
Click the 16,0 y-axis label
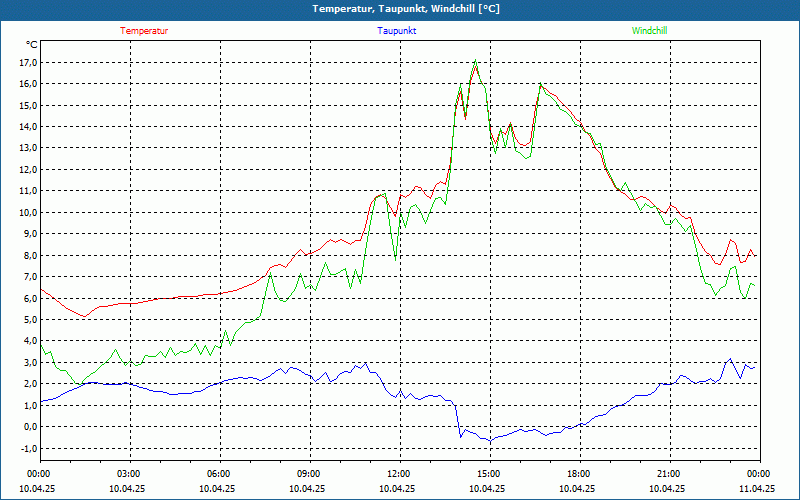(28, 84)
